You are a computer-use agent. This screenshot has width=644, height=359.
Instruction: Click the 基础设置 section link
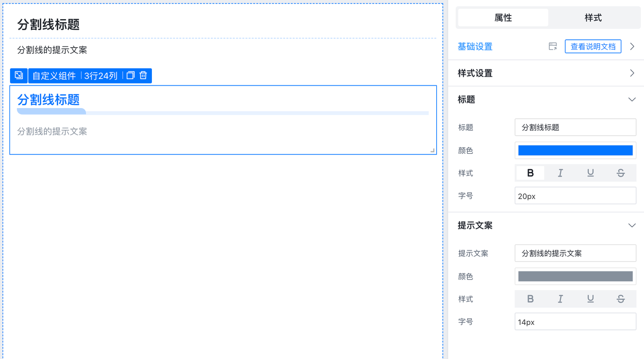click(475, 46)
